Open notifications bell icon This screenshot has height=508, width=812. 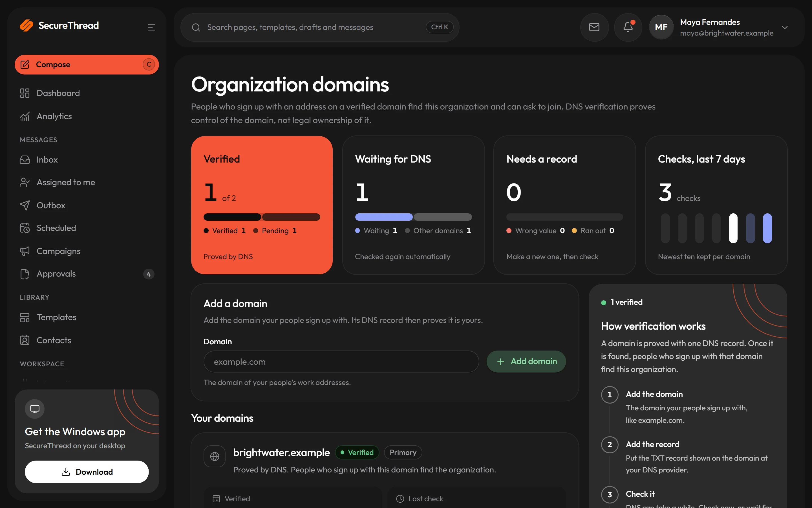(628, 27)
